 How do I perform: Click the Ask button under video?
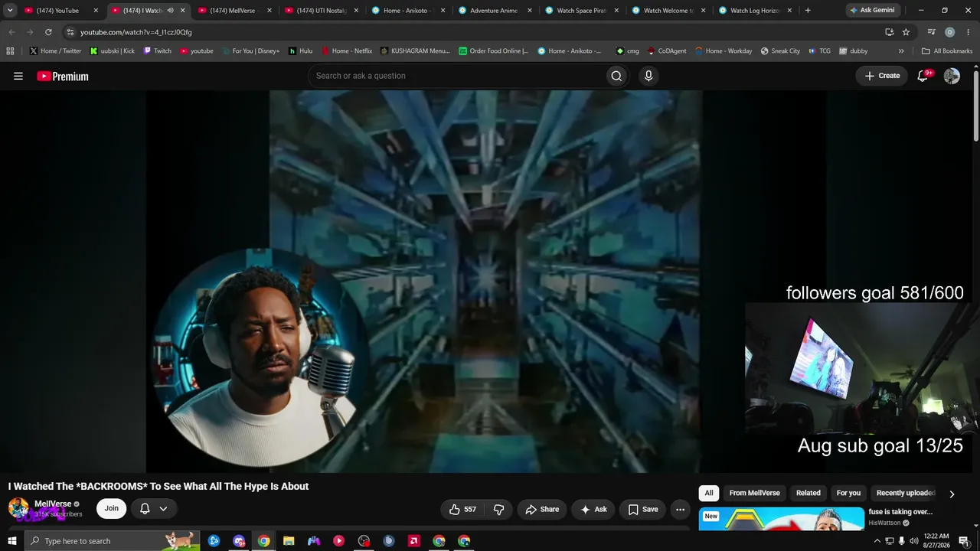(x=593, y=509)
